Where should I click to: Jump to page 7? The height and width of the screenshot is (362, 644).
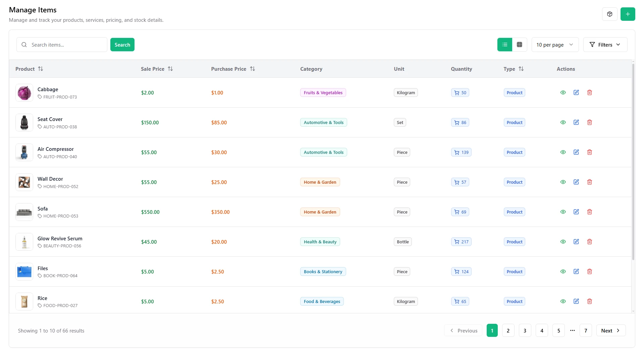click(x=586, y=330)
